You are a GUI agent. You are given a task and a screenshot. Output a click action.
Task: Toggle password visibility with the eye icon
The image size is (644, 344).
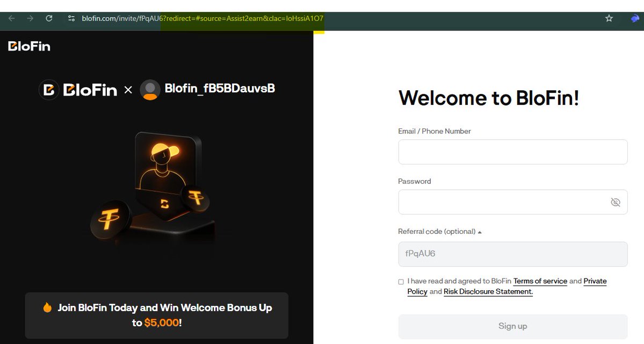(616, 202)
